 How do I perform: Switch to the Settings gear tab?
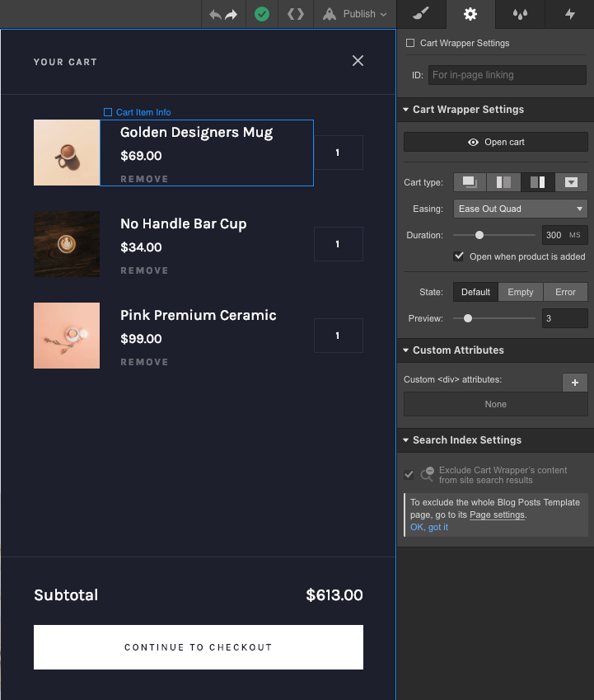(470, 14)
